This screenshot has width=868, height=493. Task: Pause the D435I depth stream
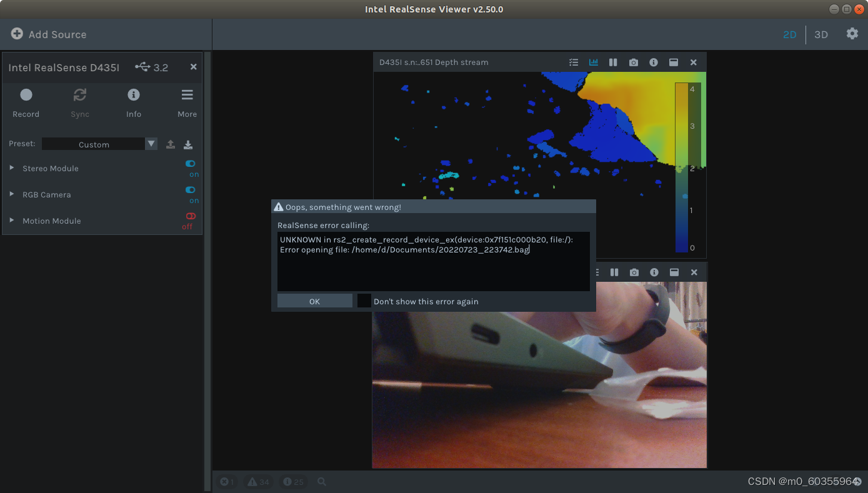(x=613, y=62)
